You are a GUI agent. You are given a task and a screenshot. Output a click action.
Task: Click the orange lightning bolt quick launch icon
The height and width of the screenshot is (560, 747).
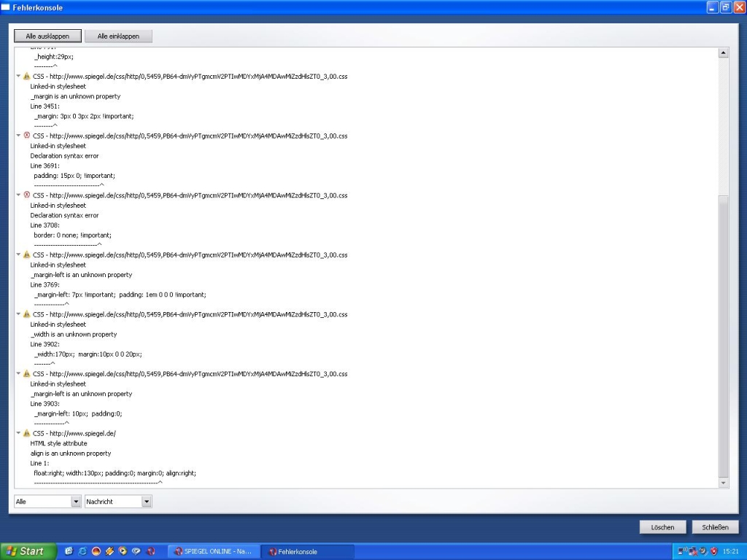(109, 551)
